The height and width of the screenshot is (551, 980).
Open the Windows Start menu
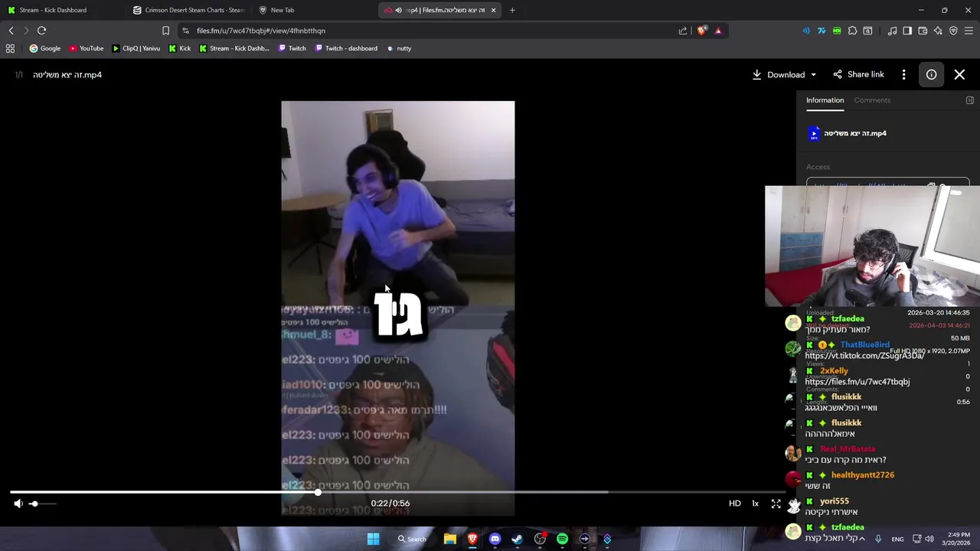[373, 539]
